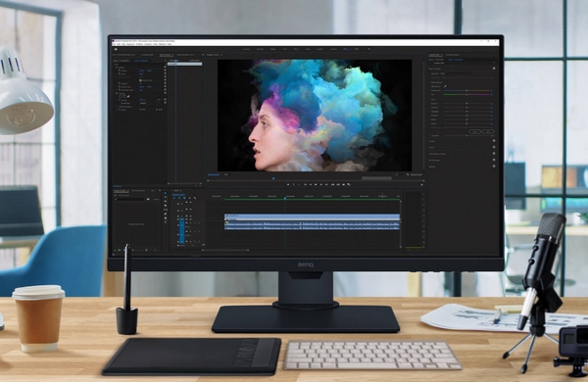The width and height of the screenshot is (588, 382).
Task: Click the Saturation slider in Lumetri Color
Action: click(466, 136)
